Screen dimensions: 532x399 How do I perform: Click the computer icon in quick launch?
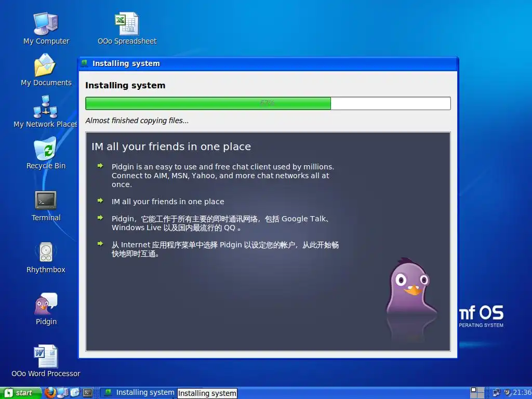click(x=63, y=393)
